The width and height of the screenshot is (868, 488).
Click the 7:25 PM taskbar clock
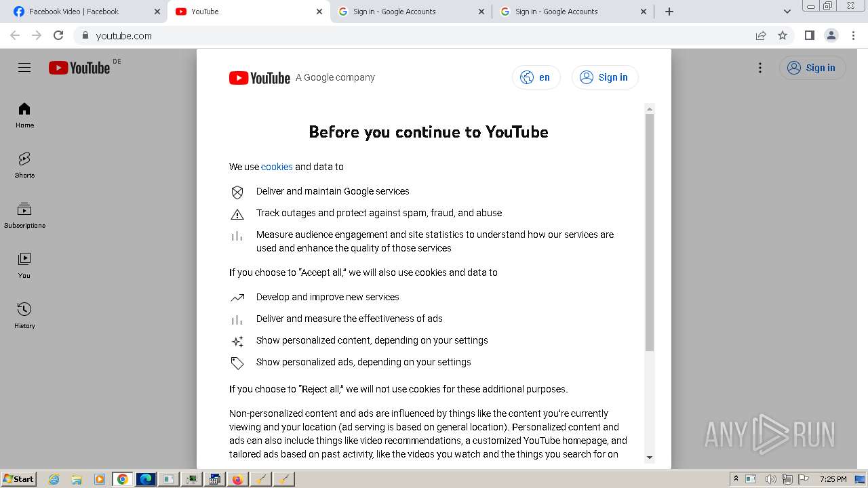[833, 479]
